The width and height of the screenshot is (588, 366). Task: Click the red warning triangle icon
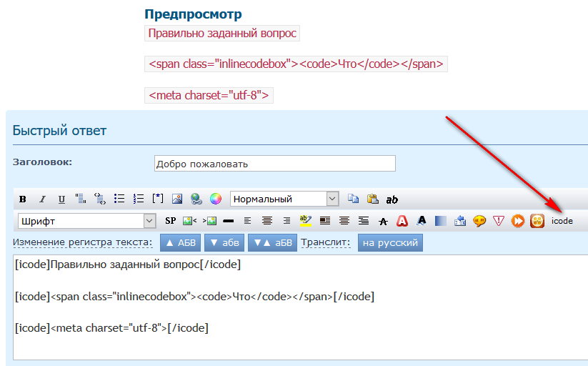click(499, 221)
